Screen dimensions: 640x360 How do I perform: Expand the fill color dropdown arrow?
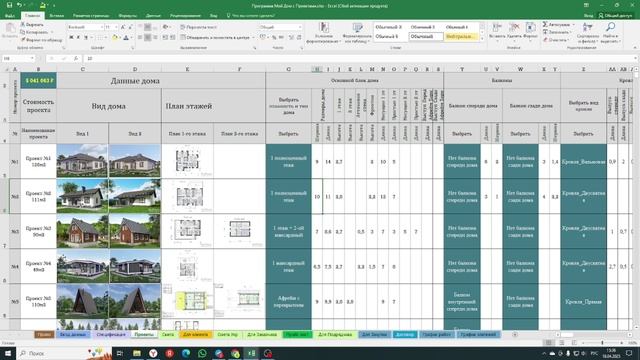(120, 38)
